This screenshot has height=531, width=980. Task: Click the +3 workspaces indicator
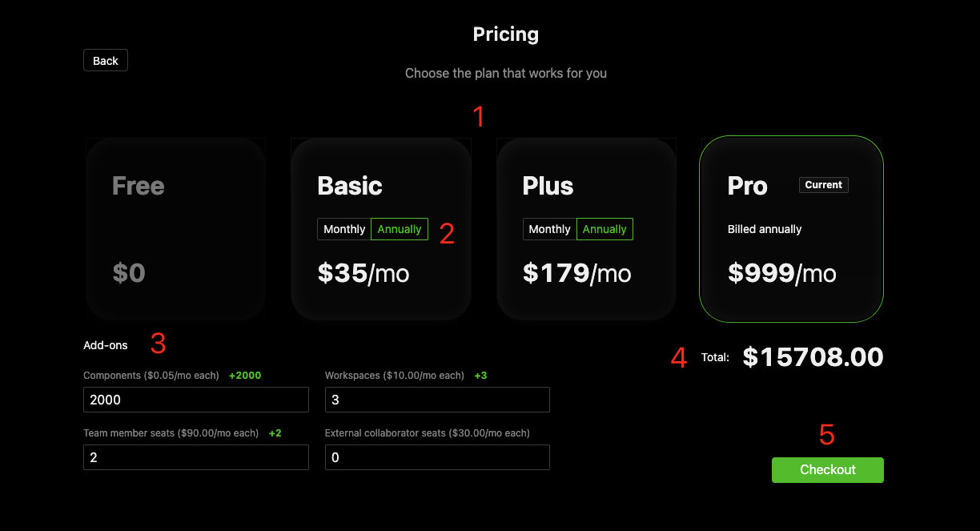[480, 376]
